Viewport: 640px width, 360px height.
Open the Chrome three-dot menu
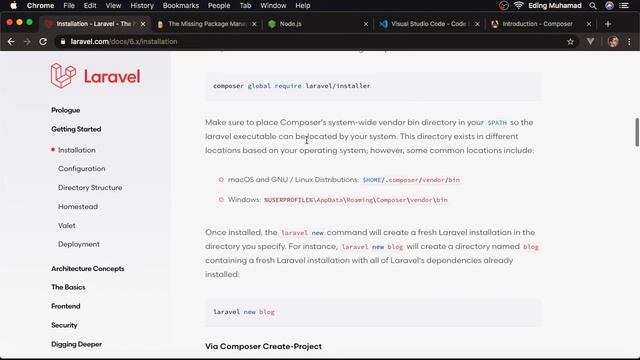point(629,42)
